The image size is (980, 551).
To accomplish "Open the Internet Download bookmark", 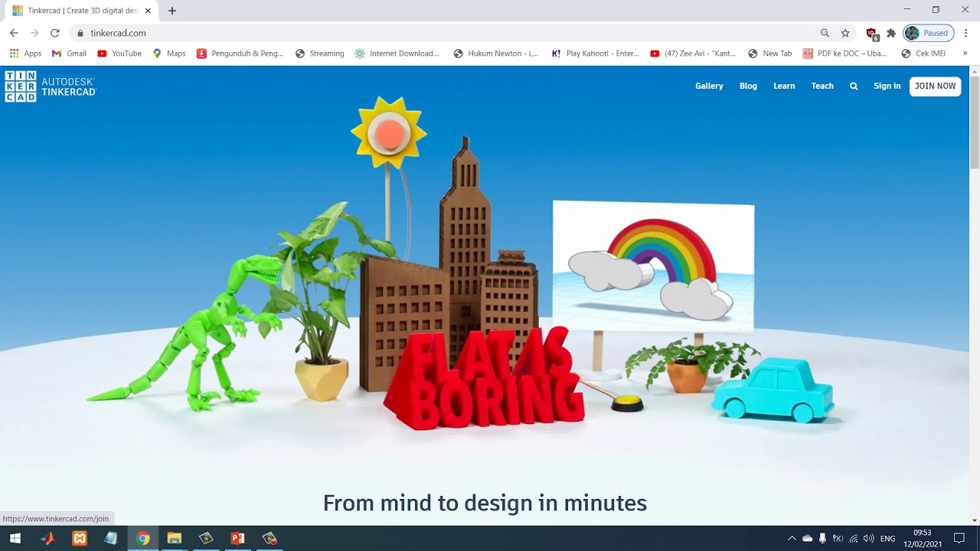I will [397, 54].
